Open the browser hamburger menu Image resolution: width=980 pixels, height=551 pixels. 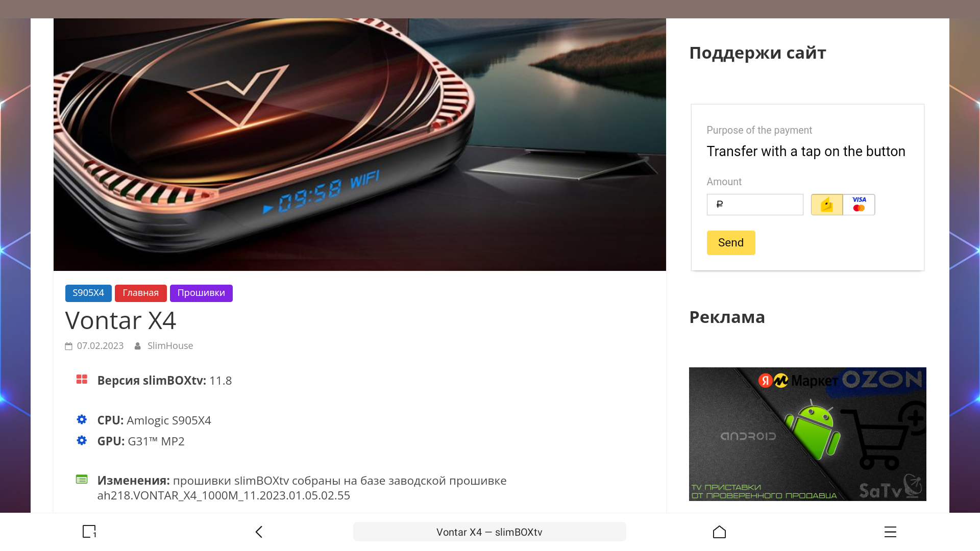tap(890, 532)
